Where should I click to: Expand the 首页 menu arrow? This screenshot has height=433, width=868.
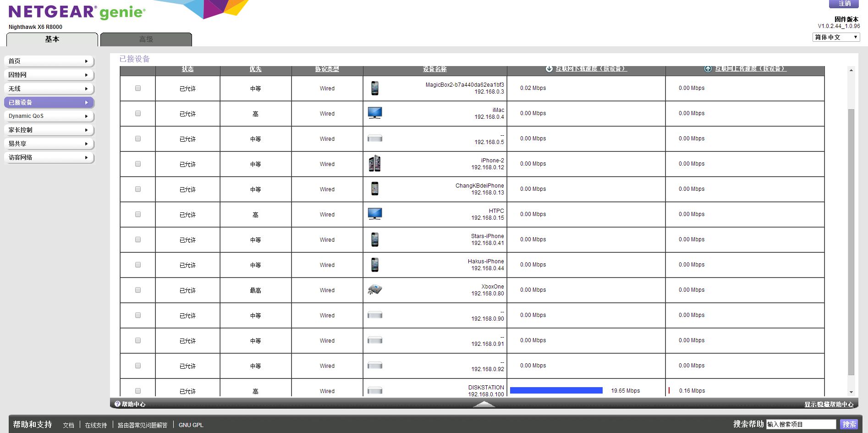86,61
